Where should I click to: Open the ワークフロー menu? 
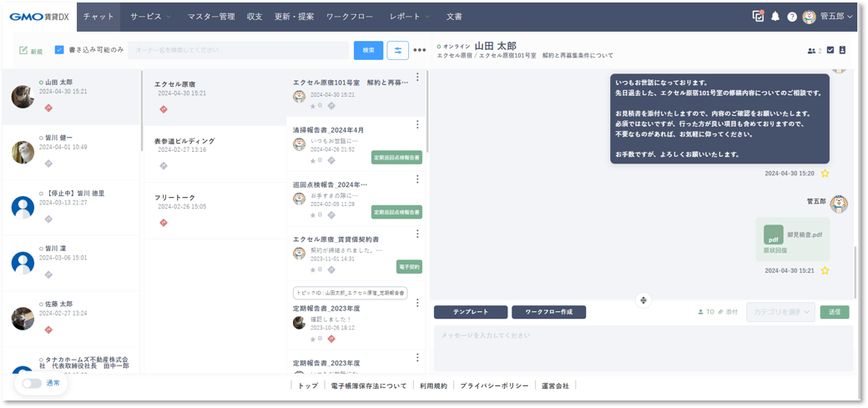pos(350,17)
